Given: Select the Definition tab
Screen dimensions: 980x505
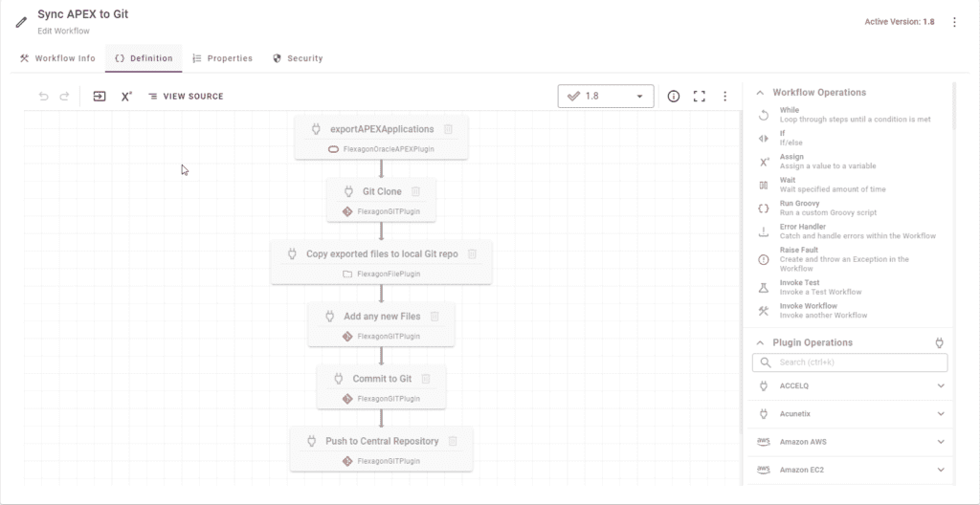Looking at the screenshot, I should pyautogui.click(x=144, y=58).
